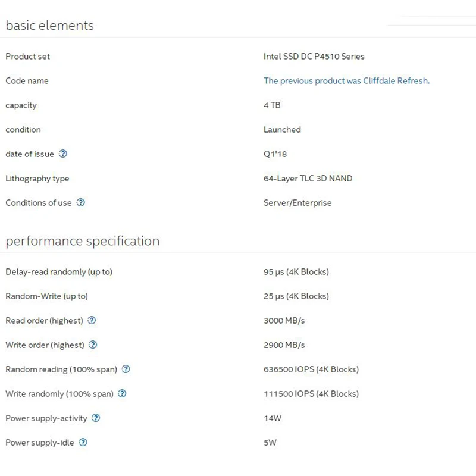Click the Product set label
Viewport: 476px width, 476px height.
coord(27,57)
